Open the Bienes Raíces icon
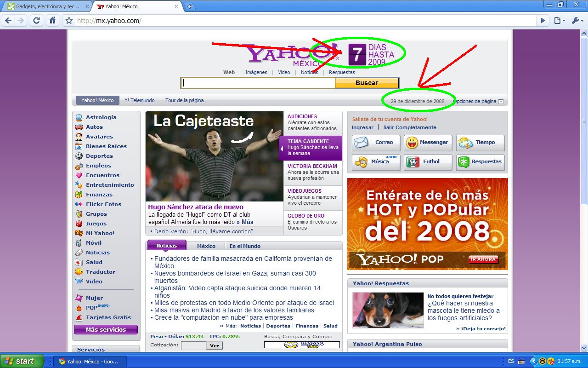The image size is (588, 368). pyautogui.click(x=79, y=146)
